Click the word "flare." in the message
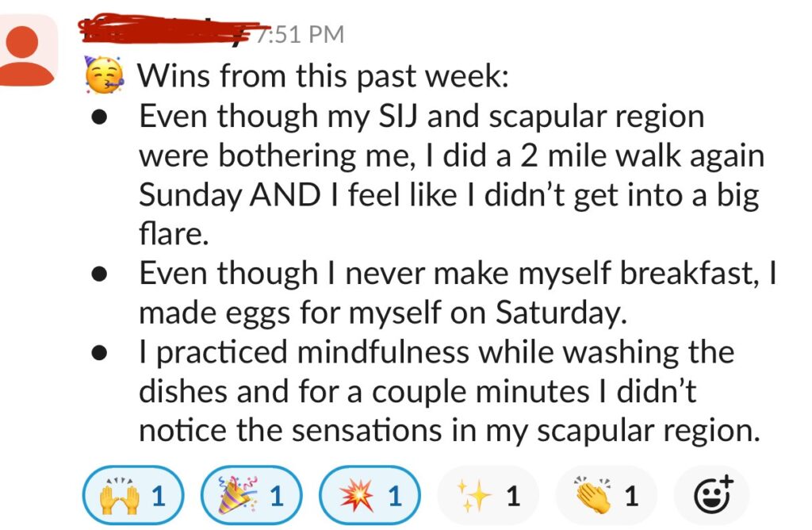This screenshot has height=530, width=812. [174, 233]
